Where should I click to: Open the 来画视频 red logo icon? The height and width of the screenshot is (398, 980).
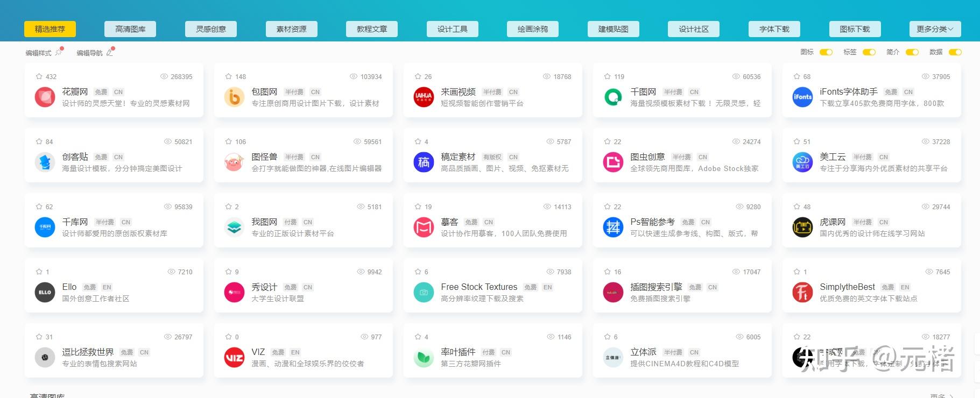[424, 97]
